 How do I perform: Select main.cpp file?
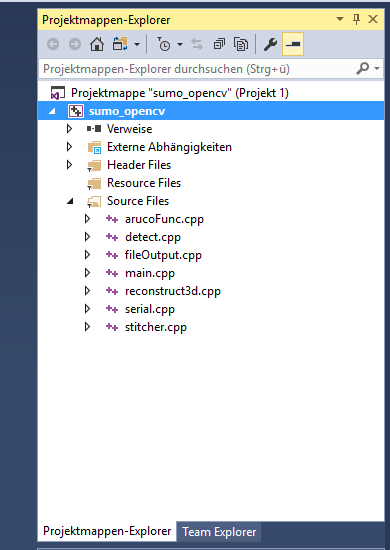(x=150, y=273)
